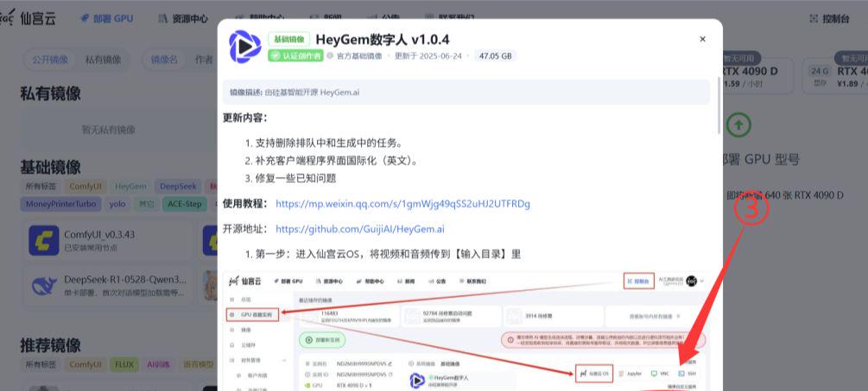Click the ComfyUI_v0.3.43 yellow-blue image icon
The height and width of the screenshot is (391, 868).
tap(44, 241)
